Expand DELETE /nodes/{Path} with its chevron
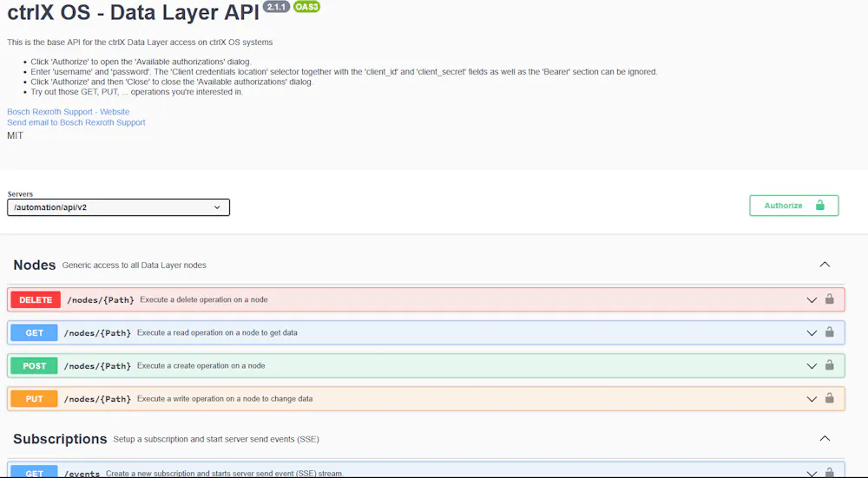The image size is (868, 478). click(812, 300)
